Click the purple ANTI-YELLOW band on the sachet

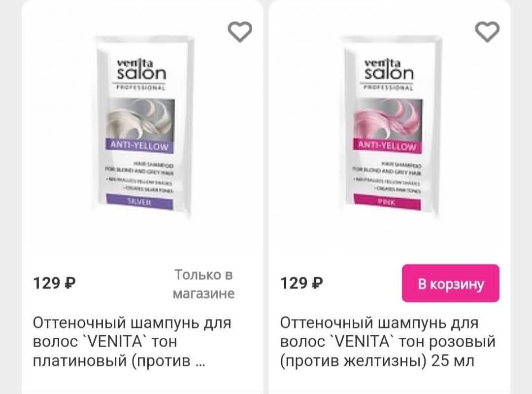point(140,146)
